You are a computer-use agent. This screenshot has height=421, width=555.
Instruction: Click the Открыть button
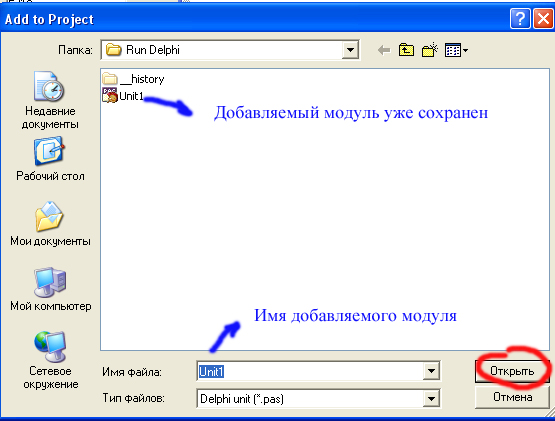pos(512,371)
